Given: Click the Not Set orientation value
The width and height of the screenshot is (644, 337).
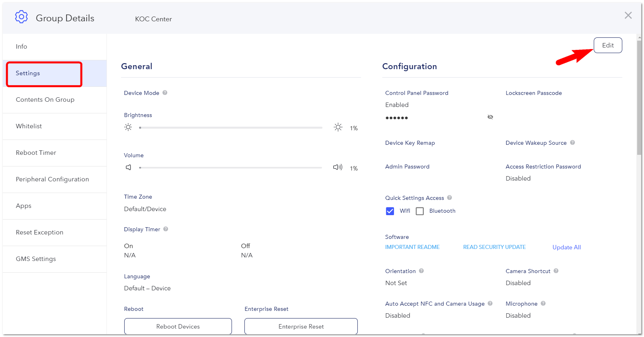Looking at the screenshot, I should (x=396, y=283).
